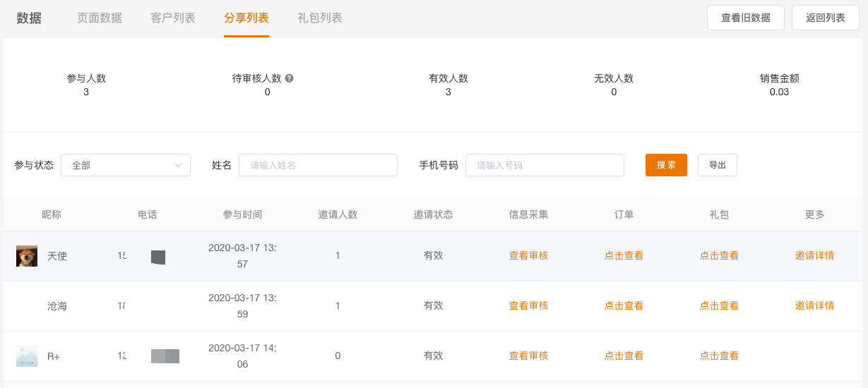Focus the 姓名 input field
The height and width of the screenshot is (388, 868).
click(318, 165)
